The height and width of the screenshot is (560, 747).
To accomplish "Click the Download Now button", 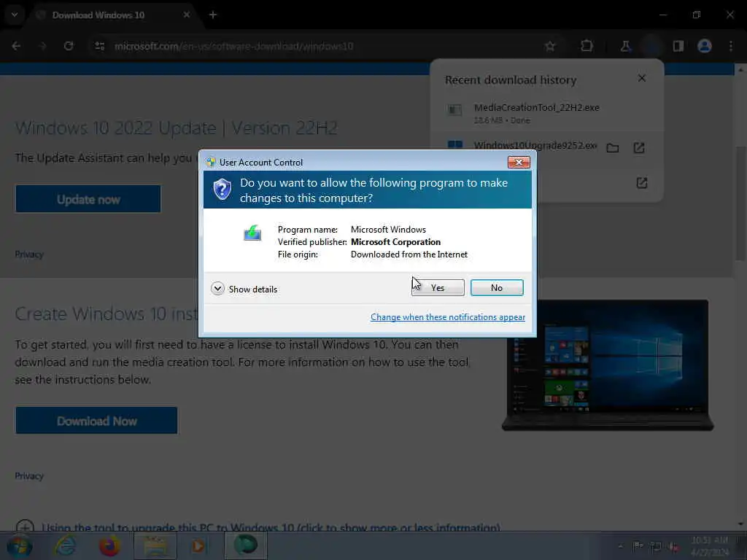I will click(97, 421).
